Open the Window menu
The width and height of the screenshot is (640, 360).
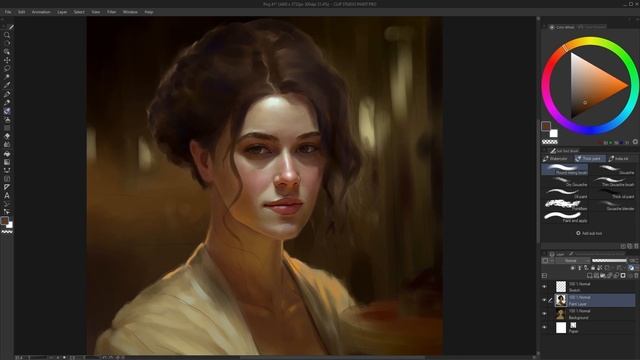[130, 12]
